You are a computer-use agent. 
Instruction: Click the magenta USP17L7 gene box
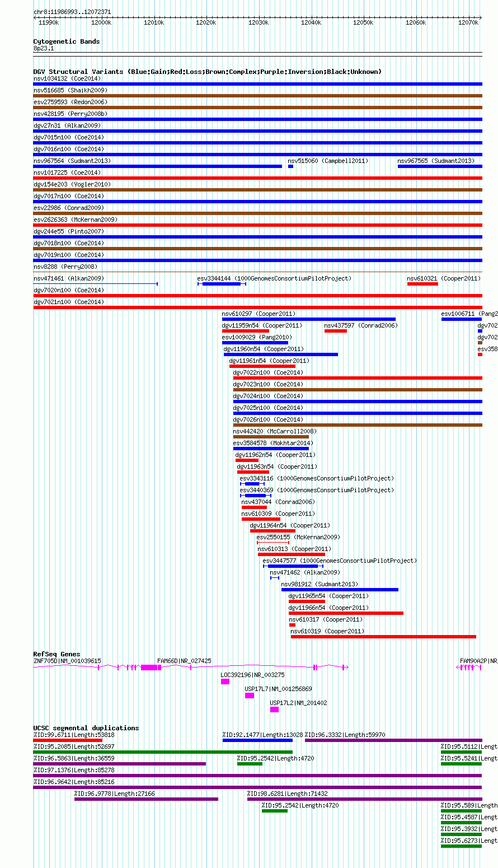(x=249, y=696)
